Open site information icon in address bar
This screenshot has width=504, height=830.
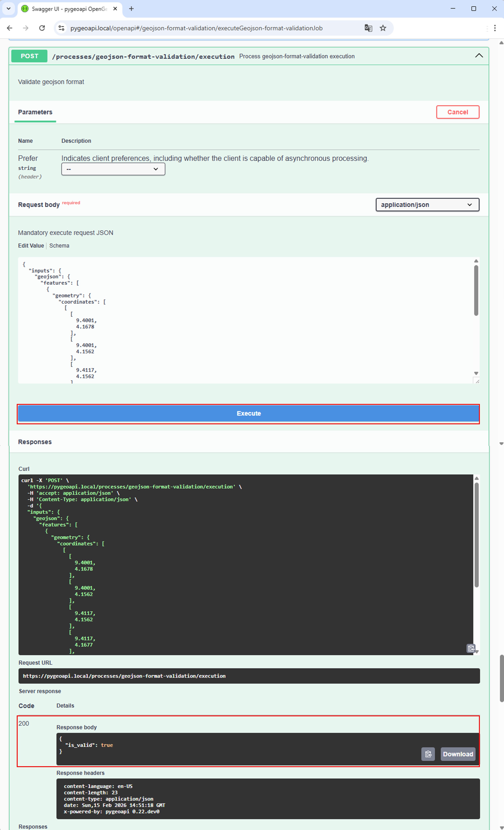coord(61,28)
